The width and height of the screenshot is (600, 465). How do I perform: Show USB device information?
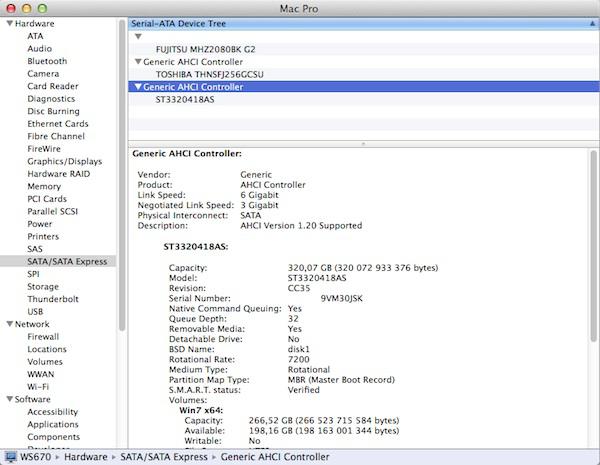[x=36, y=311]
